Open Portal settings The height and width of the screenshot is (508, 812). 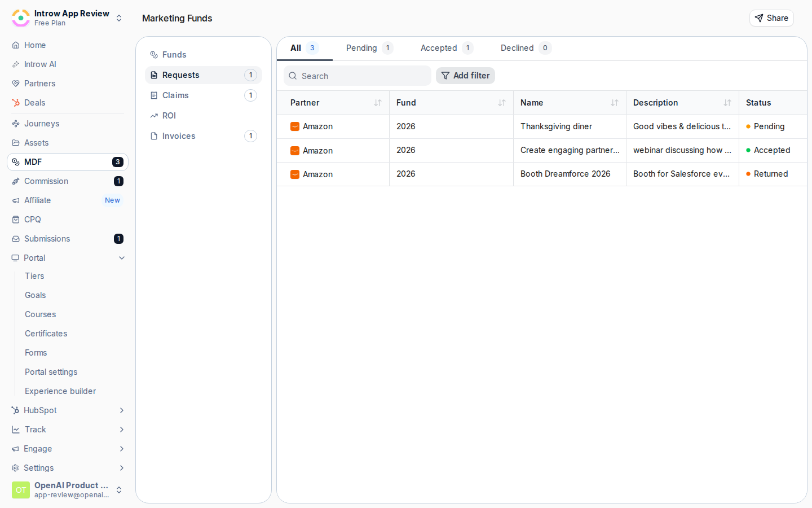coord(51,372)
